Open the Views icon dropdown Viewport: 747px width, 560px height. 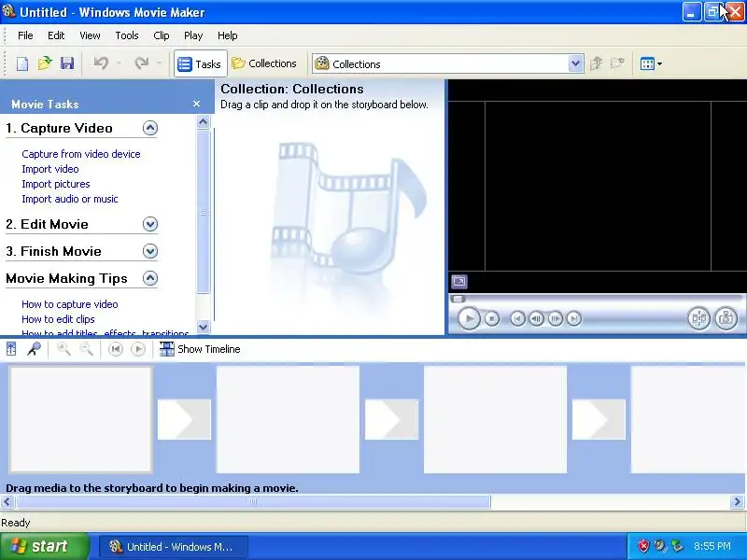coord(651,63)
